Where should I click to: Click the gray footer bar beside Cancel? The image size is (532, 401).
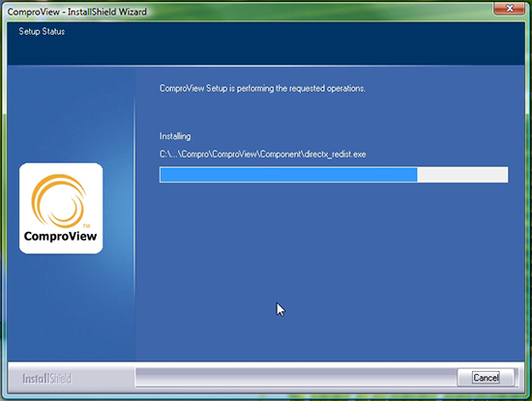point(296,377)
